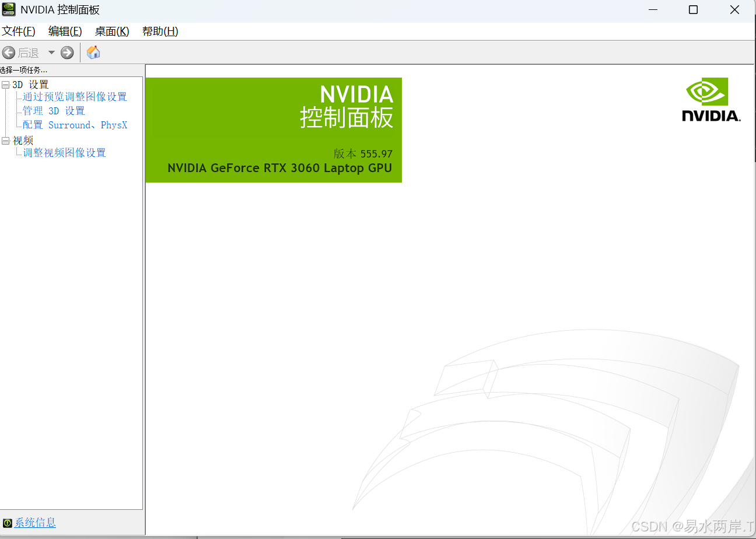Close the NVIDIA control panel window
Image resolution: width=756 pixels, height=539 pixels.
click(735, 9)
